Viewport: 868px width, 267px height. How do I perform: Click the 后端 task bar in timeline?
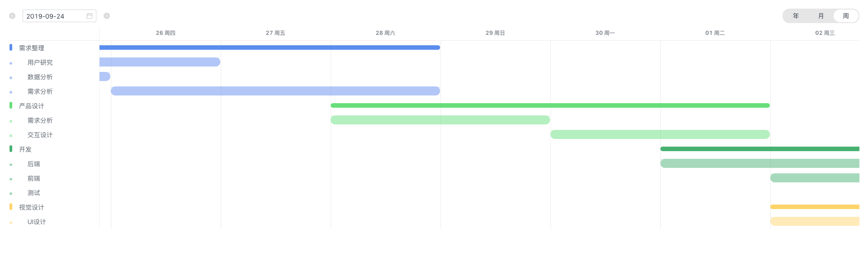pyautogui.click(x=760, y=163)
